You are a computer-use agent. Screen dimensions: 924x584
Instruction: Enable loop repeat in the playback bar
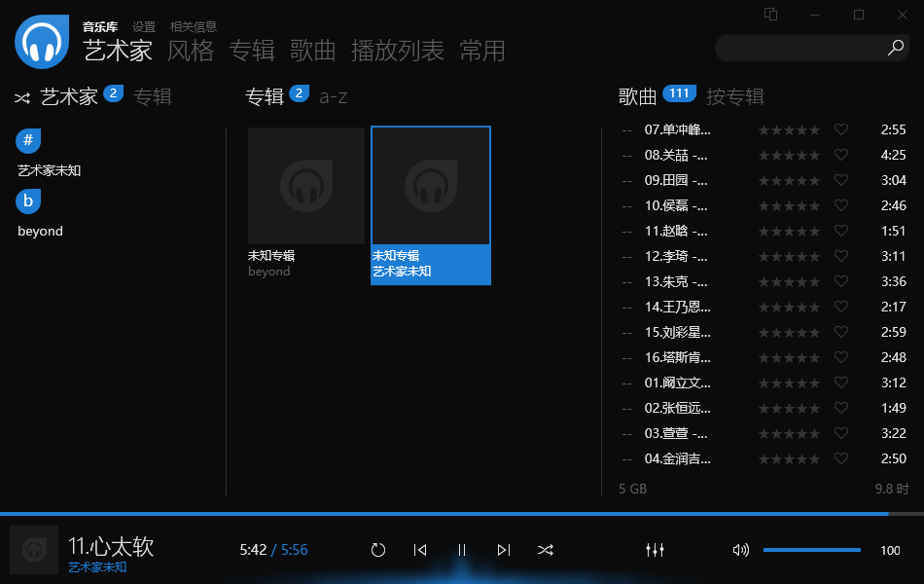pos(378,550)
